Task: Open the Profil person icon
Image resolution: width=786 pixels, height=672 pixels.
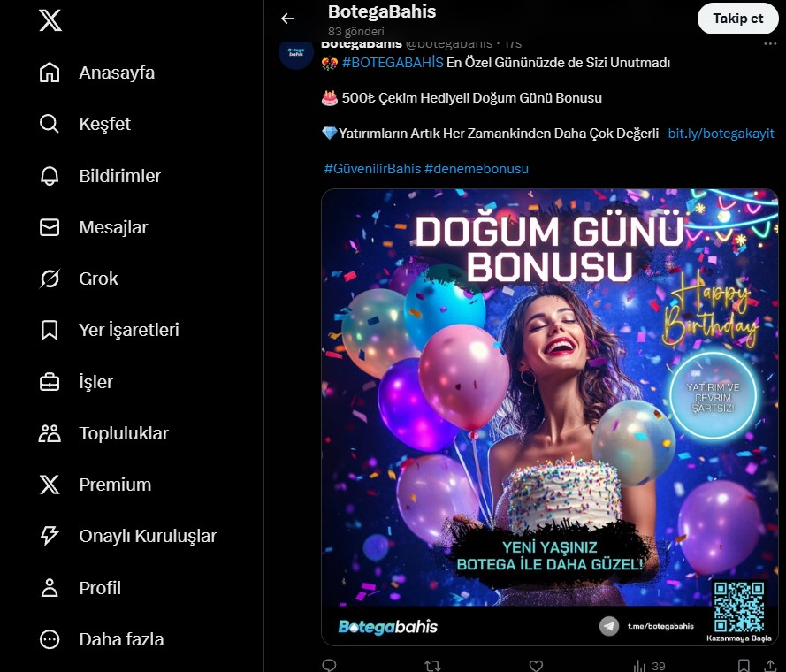Action: pos(50,588)
